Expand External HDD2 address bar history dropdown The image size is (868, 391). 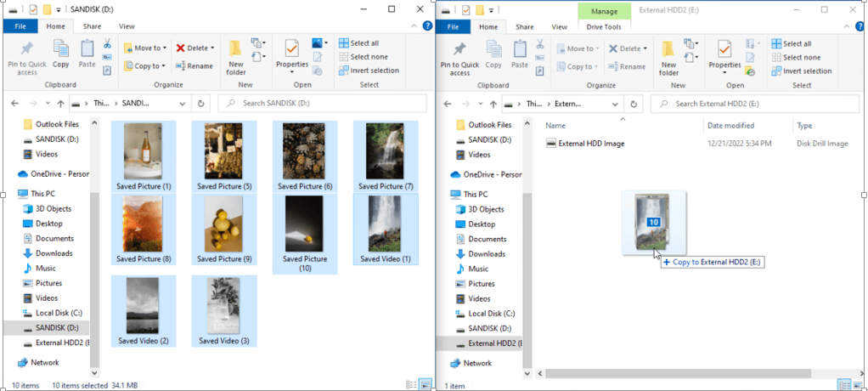point(615,104)
